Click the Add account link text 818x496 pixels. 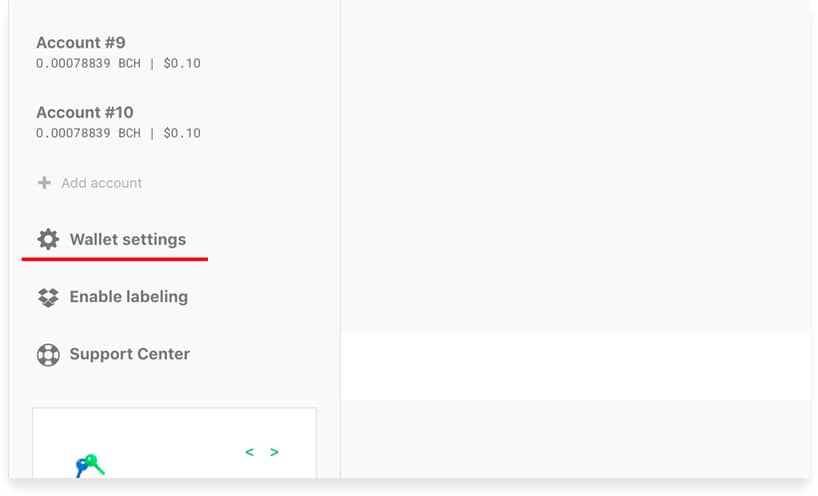pyautogui.click(x=102, y=183)
